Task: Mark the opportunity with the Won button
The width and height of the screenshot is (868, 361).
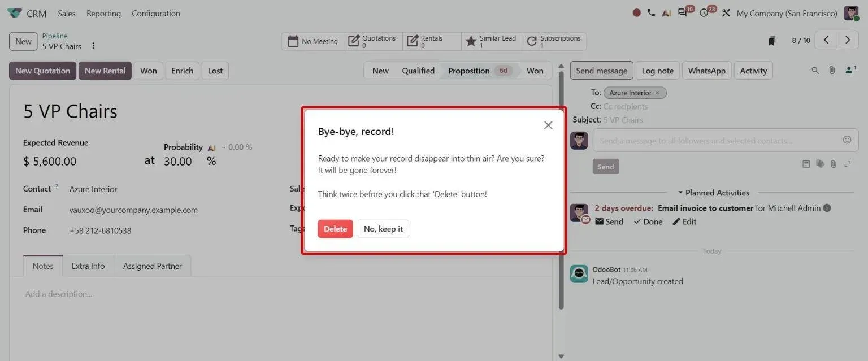Action: click(149, 71)
